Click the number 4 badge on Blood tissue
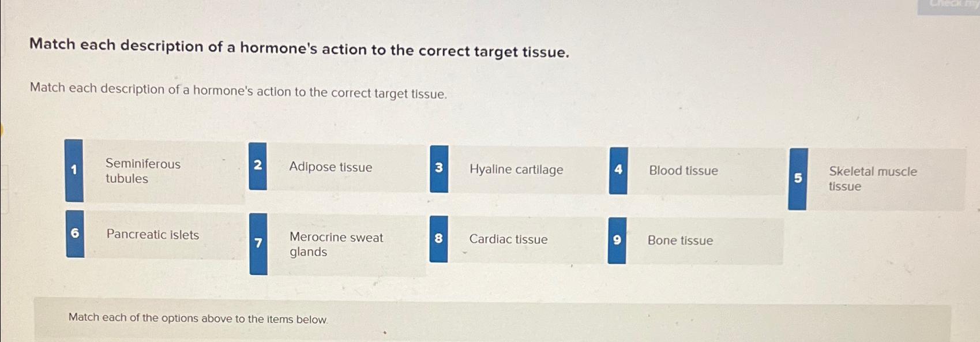980x342 pixels. coord(618,170)
